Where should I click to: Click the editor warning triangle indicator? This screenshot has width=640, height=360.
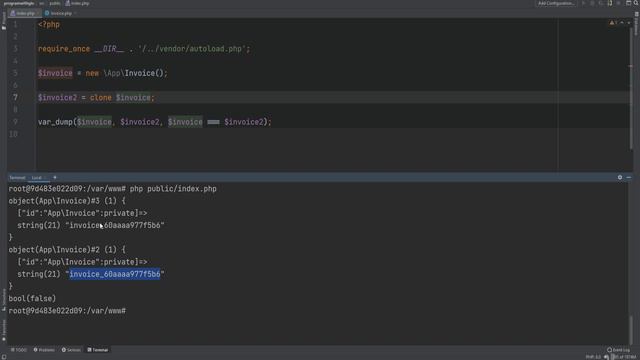click(x=613, y=23)
